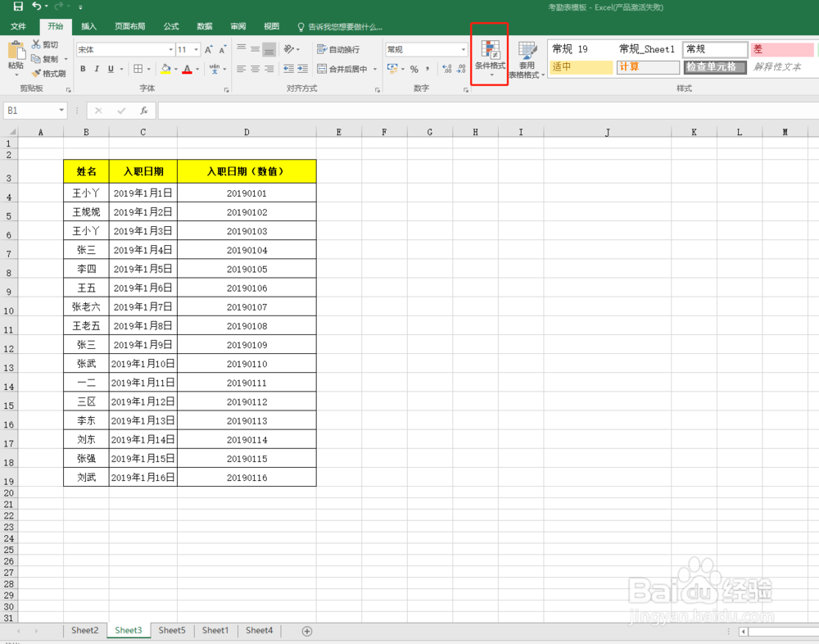This screenshot has height=644, width=819.
Task: Select the header cell 姓名
Action: tap(86, 171)
